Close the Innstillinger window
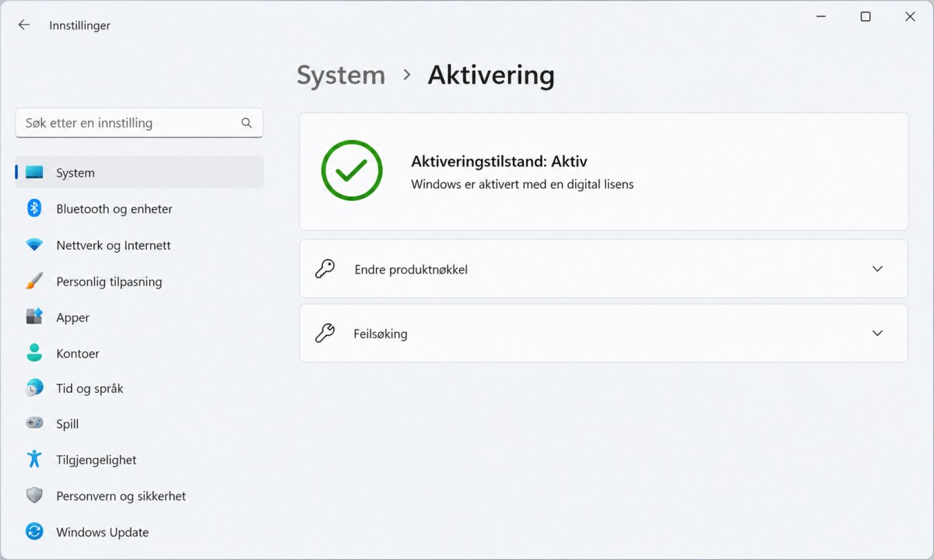Viewport: 934px width, 560px height. tap(910, 16)
